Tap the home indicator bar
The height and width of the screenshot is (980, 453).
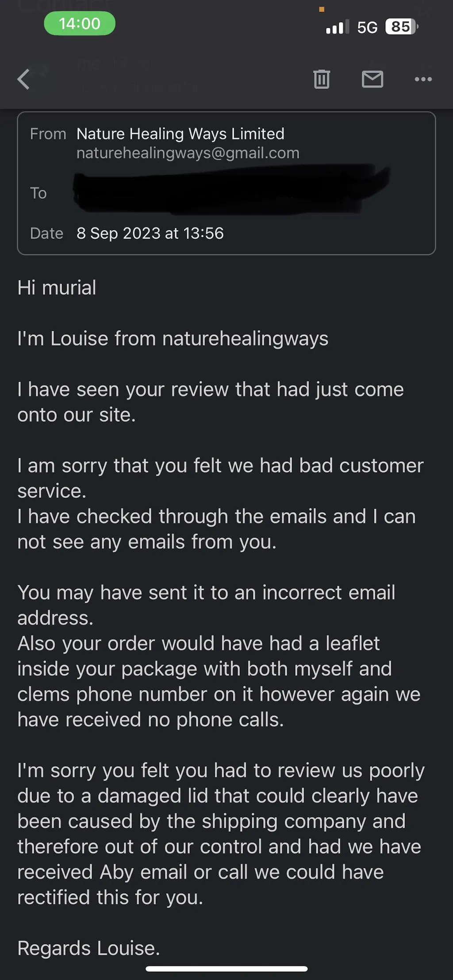tap(226, 969)
